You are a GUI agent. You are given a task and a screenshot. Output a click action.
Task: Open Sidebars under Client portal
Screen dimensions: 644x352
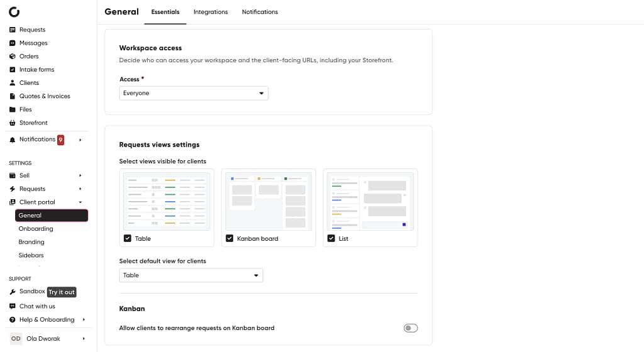coord(31,255)
